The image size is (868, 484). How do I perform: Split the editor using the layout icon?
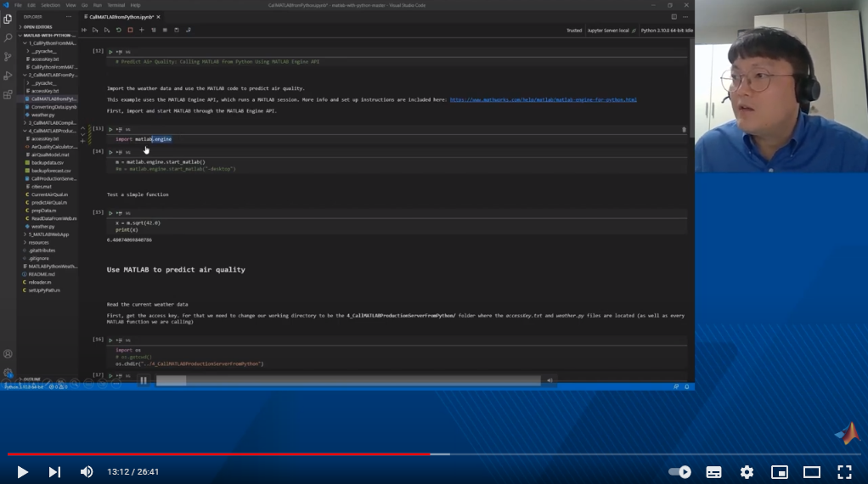pos(674,17)
